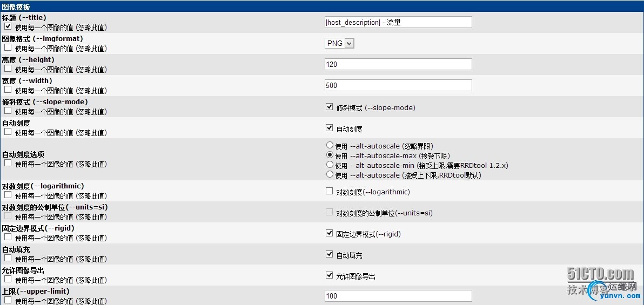Uncheck the 自动刻度 option checkbox on the right
The image size is (644, 305).
click(x=329, y=127)
